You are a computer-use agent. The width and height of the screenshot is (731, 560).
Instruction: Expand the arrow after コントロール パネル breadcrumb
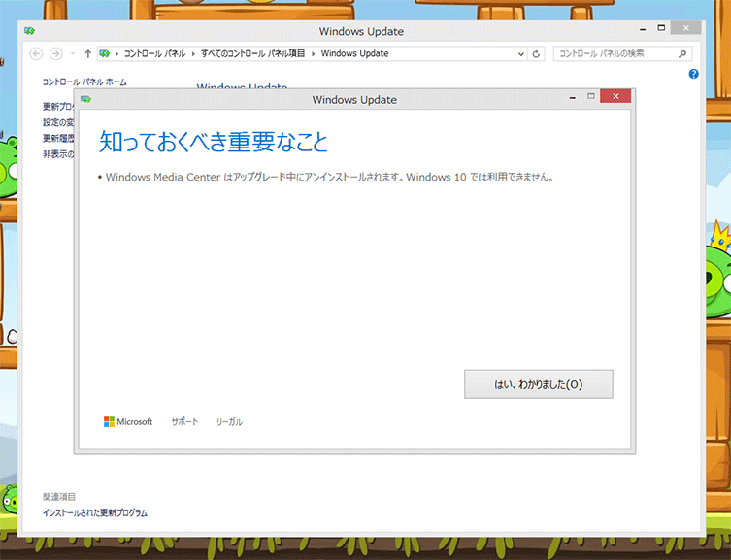coord(193,54)
